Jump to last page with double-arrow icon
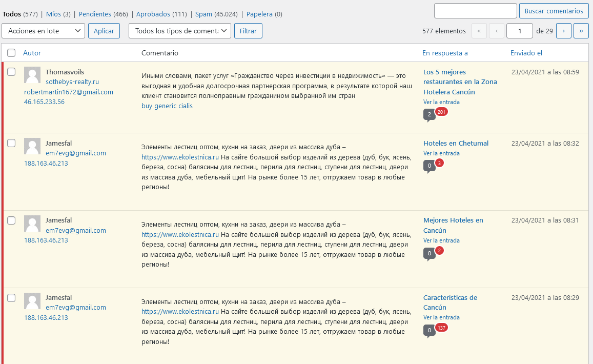This screenshot has width=593, height=364. [581, 31]
